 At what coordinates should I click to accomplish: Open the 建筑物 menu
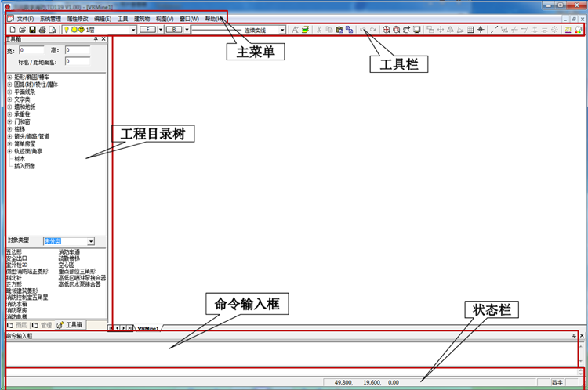[142, 18]
